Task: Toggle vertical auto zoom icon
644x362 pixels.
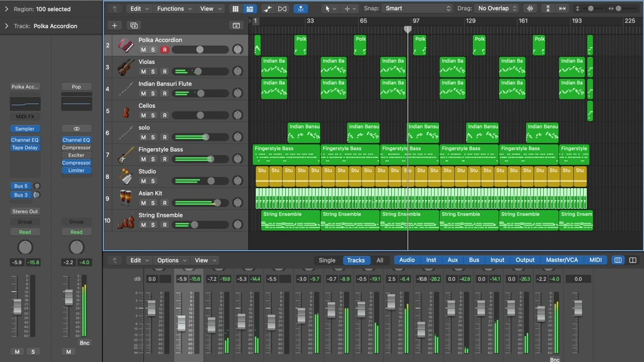Action: pyautogui.click(x=548, y=9)
